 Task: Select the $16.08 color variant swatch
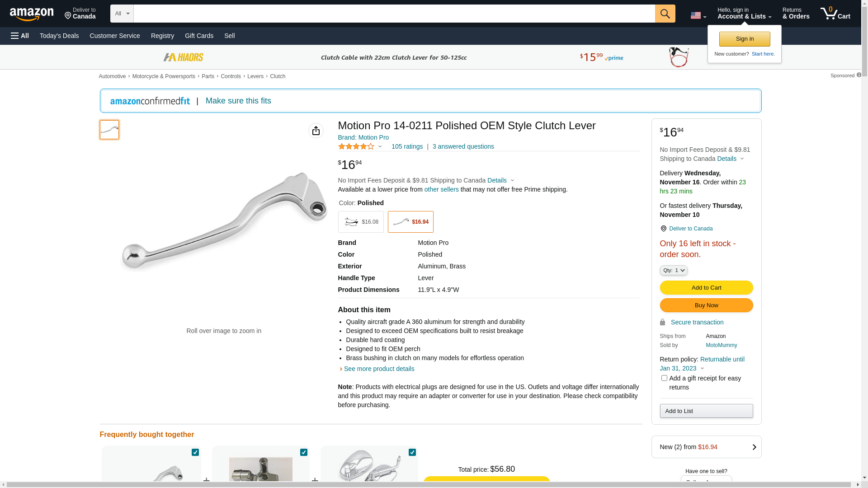click(361, 222)
